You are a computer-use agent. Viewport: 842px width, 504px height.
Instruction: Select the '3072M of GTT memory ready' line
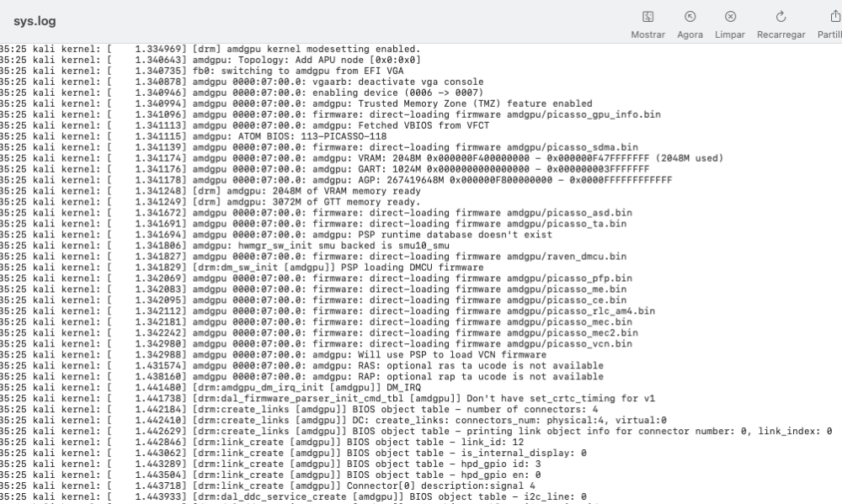(210, 202)
